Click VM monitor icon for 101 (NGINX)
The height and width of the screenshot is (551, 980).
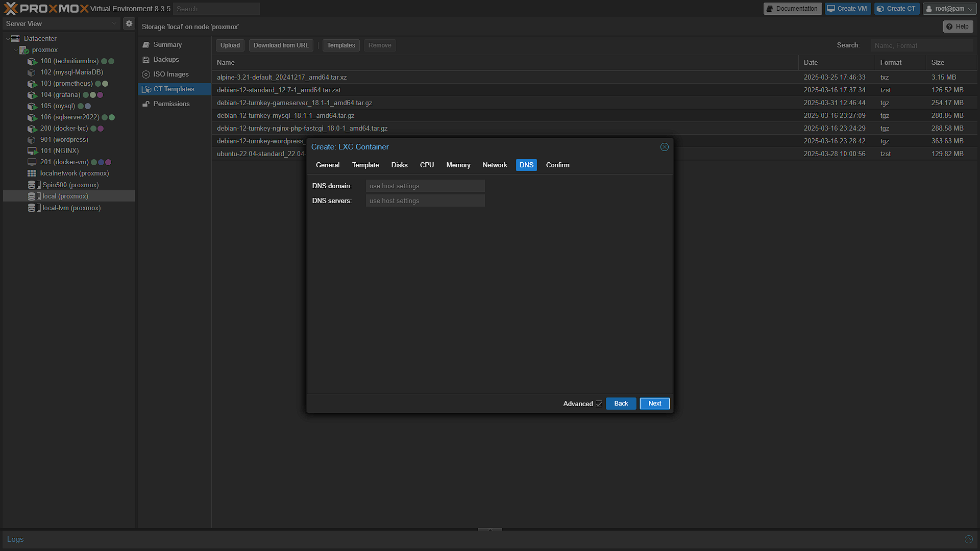32,151
